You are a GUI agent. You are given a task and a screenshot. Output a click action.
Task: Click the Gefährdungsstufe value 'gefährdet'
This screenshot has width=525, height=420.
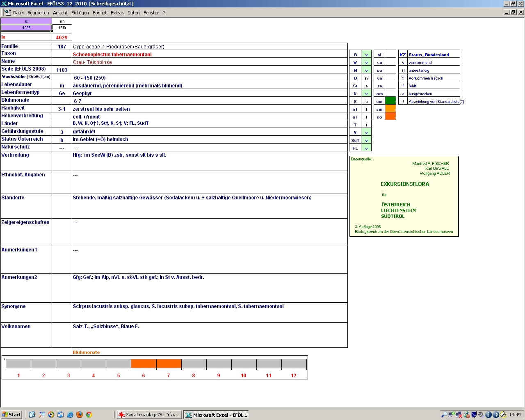(x=84, y=132)
